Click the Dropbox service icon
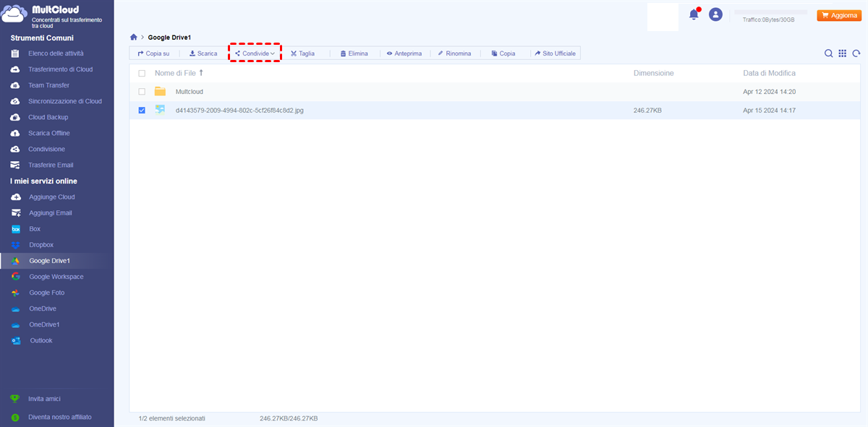The height and width of the screenshot is (427, 868). (x=15, y=245)
